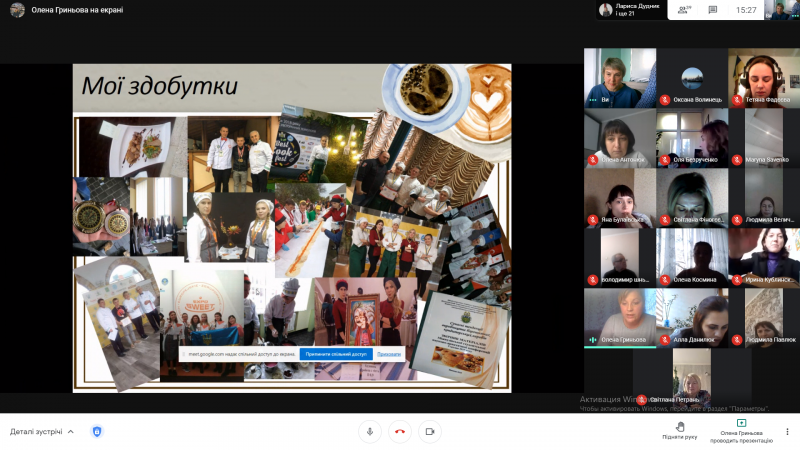Toggle the microphone button
Viewport: 800px width, 450px height.
point(370,432)
